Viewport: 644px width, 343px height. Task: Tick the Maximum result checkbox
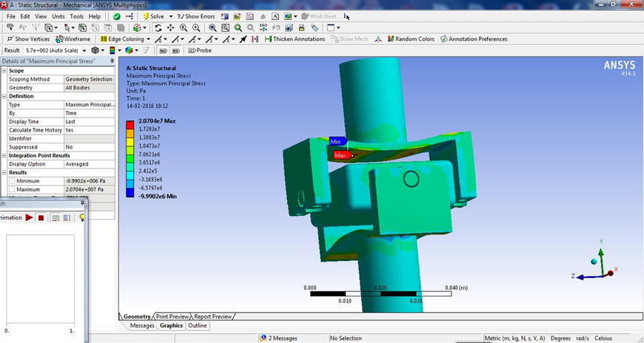12,189
